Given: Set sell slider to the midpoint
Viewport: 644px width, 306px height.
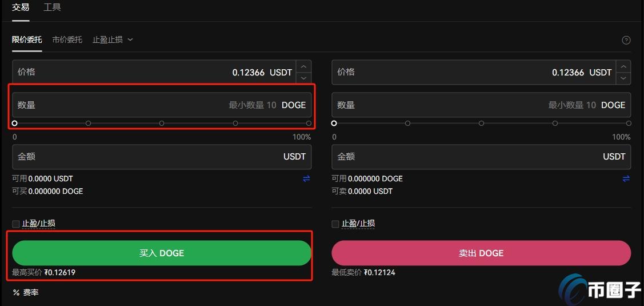Looking at the screenshot, I should coord(481,123).
